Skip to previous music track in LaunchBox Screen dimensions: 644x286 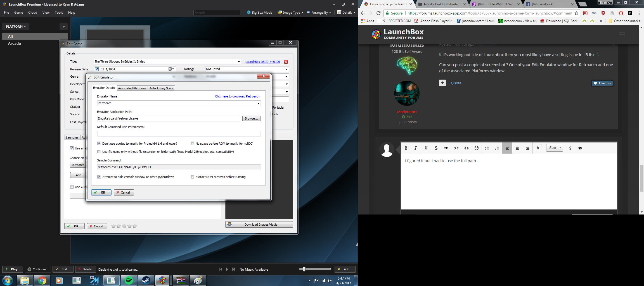(x=221, y=269)
